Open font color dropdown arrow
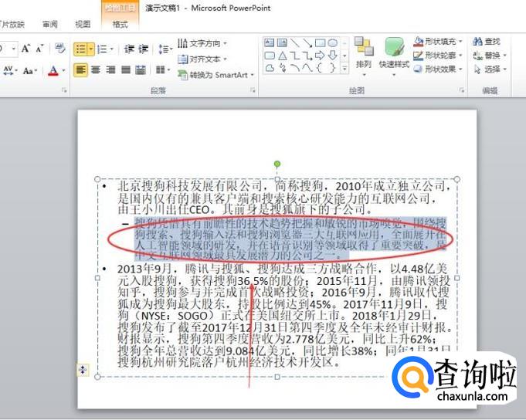This screenshot has height=420, width=526. click(63, 71)
